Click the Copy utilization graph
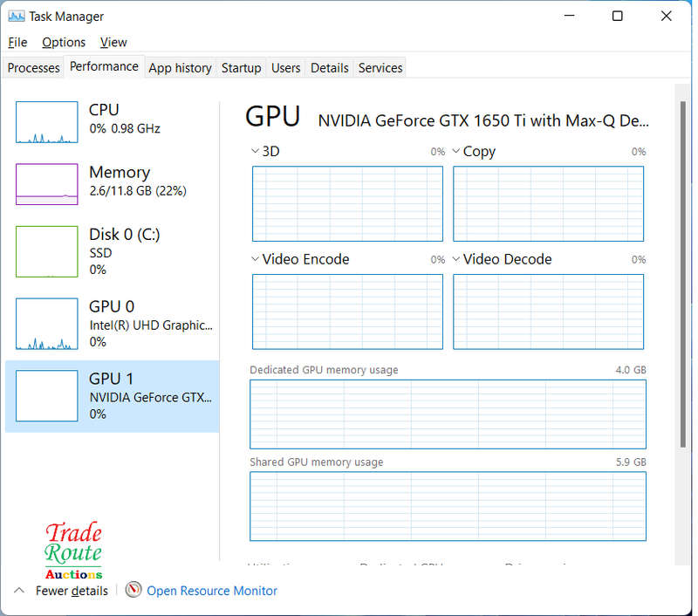This screenshot has height=616, width=698. pos(549,204)
